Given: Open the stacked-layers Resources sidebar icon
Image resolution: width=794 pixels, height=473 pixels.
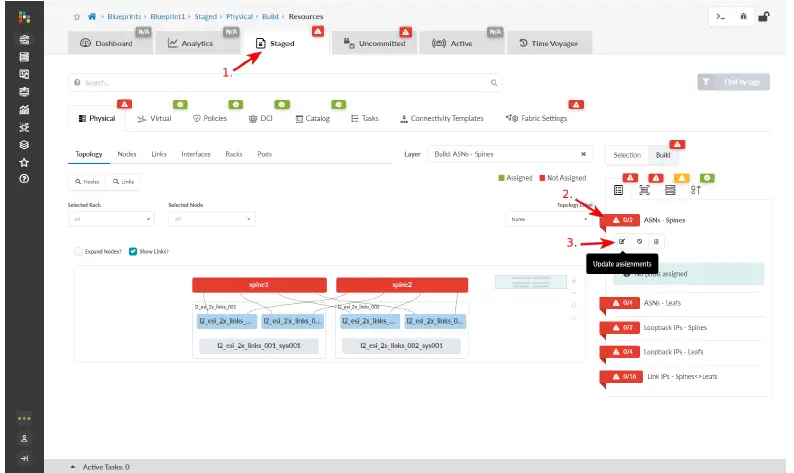Looking at the screenshot, I should tap(24, 144).
